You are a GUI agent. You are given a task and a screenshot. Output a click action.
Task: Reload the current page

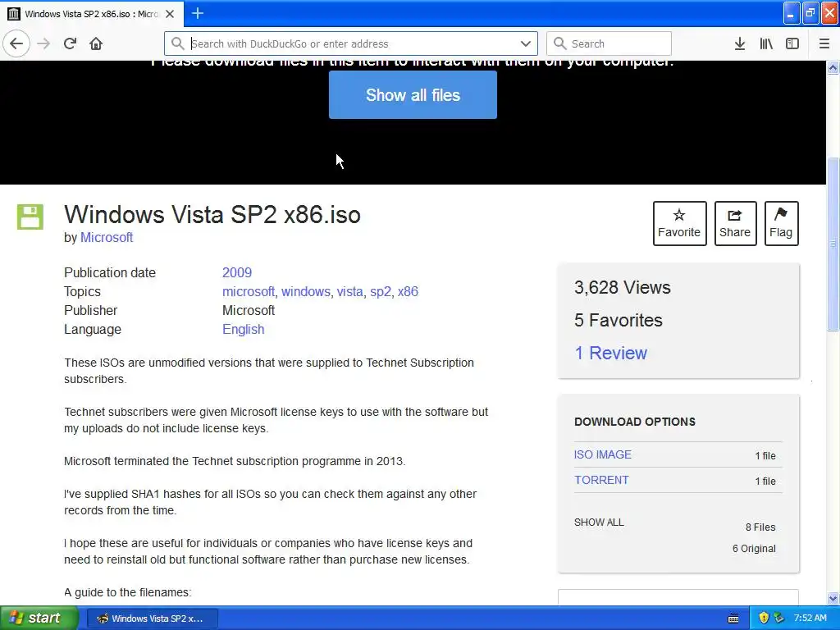point(70,43)
